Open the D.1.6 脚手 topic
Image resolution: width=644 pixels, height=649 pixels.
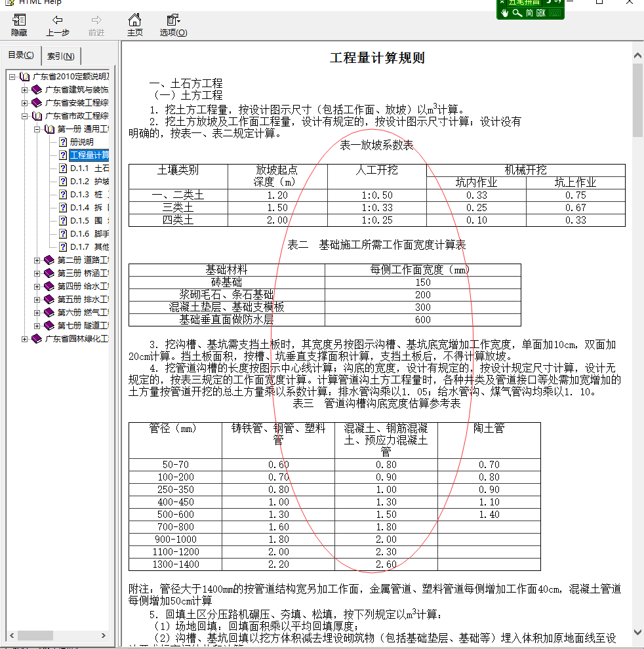pos(89,234)
